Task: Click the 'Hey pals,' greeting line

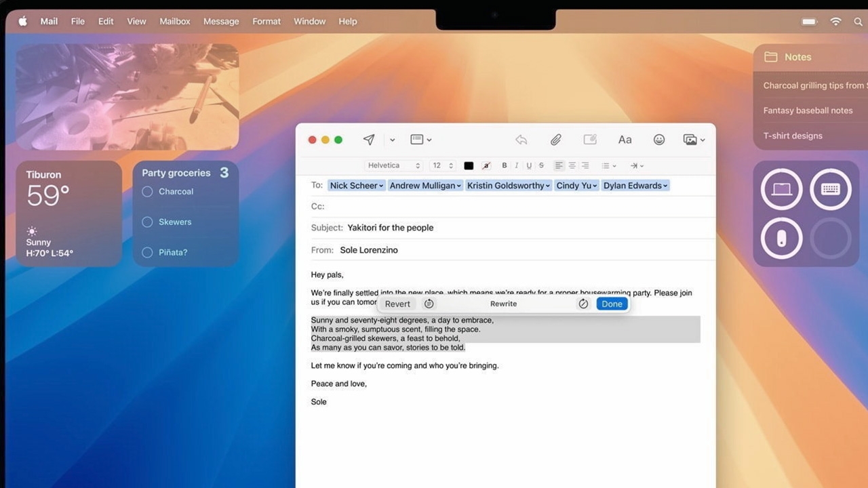Action: click(328, 274)
